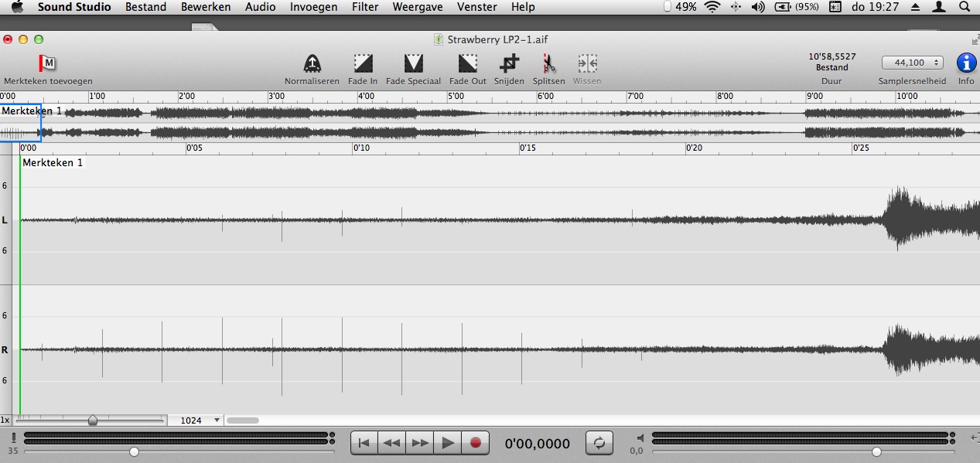The width and height of the screenshot is (980, 463).
Task: Expand the 1024 zoom level dropdown
Action: tap(200, 420)
